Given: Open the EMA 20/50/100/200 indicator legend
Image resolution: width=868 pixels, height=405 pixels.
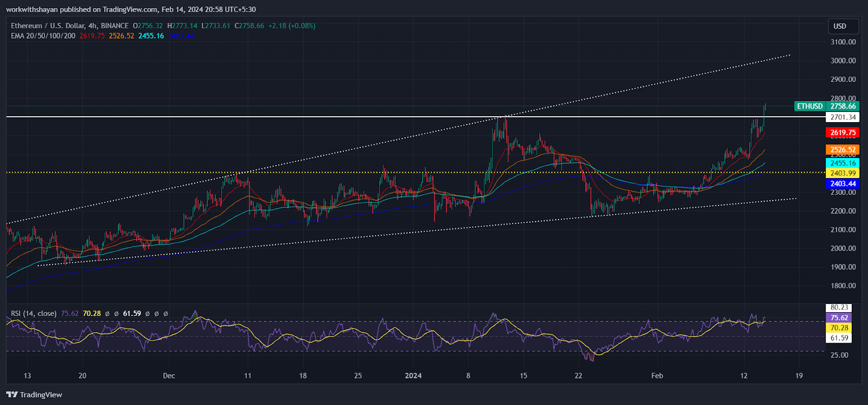Looking at the screenshot, I should (x=43, y=36).
